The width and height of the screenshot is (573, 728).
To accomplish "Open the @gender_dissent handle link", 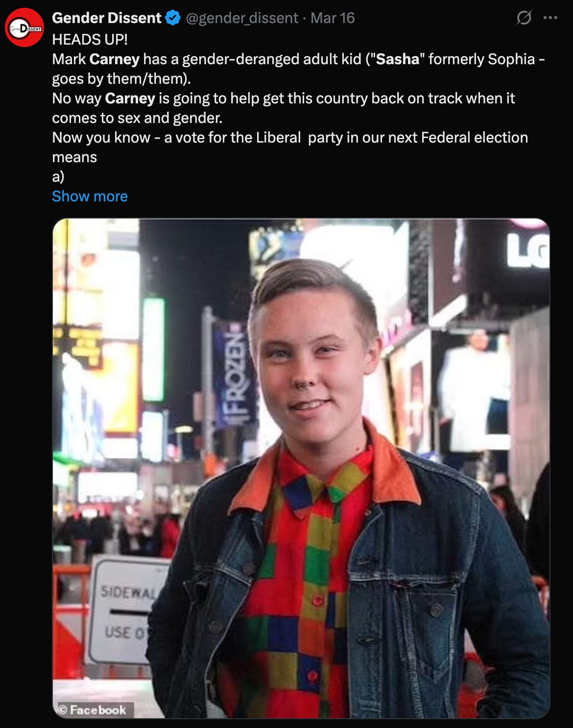I will point(242,18).
